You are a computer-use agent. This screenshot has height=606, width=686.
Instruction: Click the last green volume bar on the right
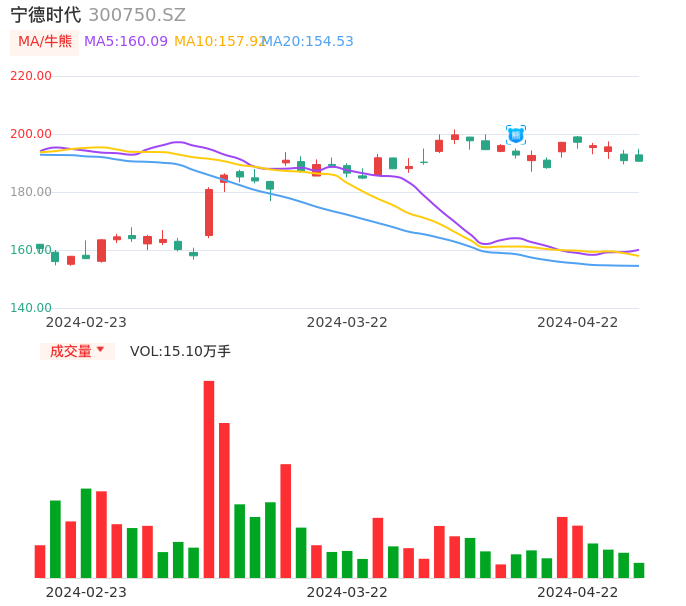(x=639, y=571)
